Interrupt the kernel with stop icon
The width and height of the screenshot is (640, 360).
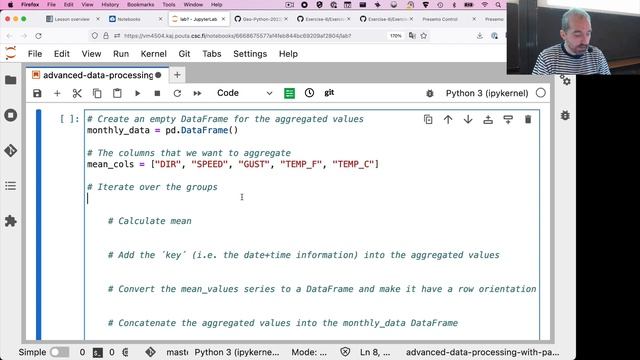[x=157, y=93]
